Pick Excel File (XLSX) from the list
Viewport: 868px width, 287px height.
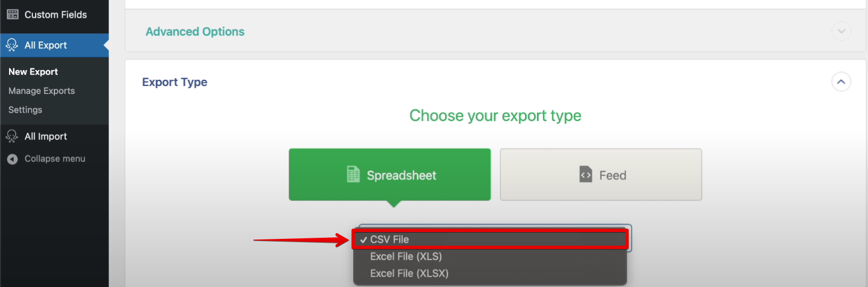click(409, 273)
